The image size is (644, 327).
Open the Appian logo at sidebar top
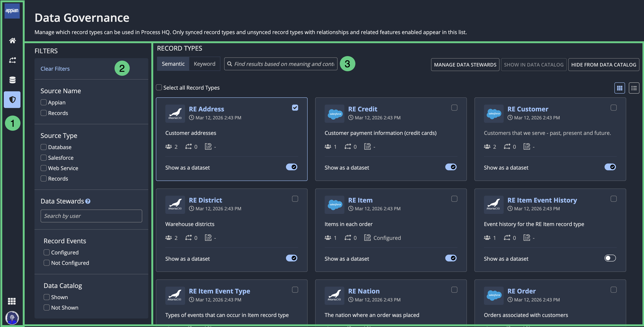coord(12,11)
